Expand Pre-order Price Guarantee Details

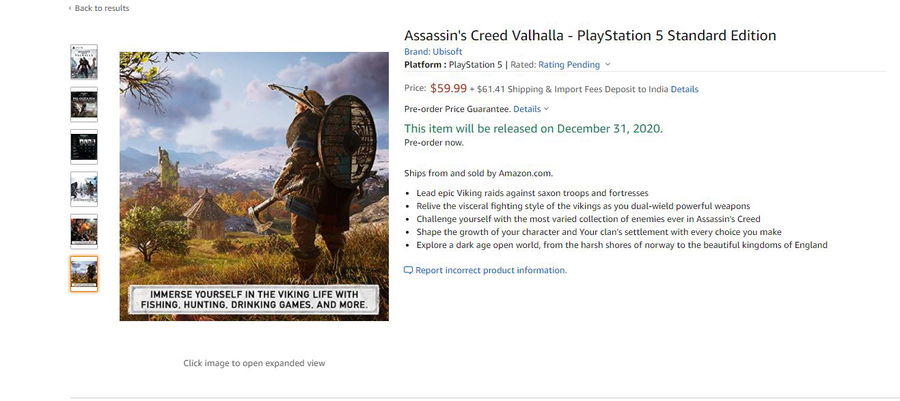coord(530,108)
